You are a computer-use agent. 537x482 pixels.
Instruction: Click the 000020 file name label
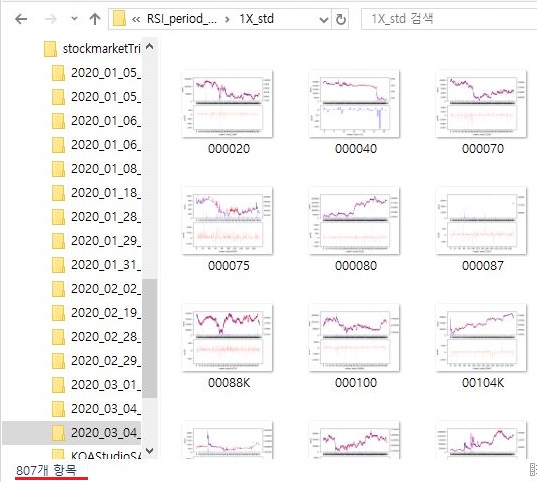pos(229,149)
